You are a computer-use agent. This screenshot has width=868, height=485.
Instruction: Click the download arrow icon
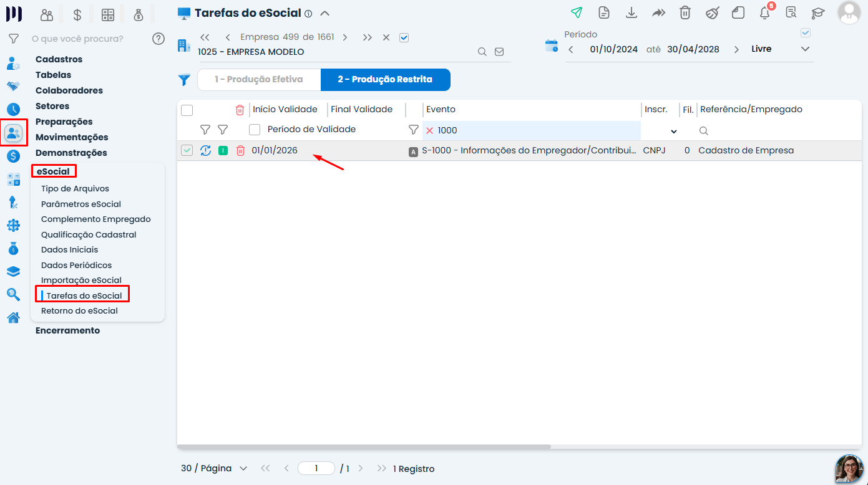(631, 12)
